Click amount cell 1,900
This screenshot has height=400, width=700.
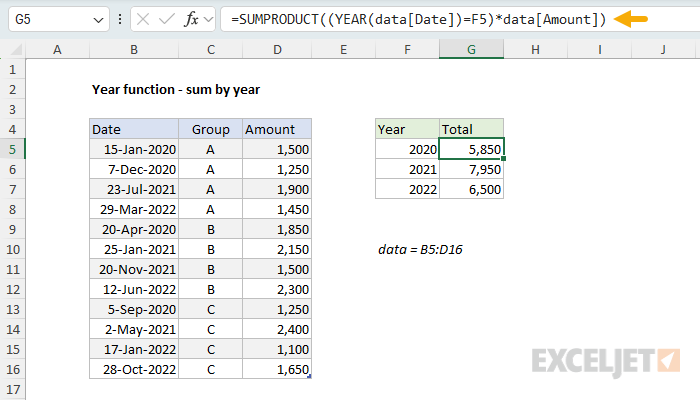[x=277, y=189]
